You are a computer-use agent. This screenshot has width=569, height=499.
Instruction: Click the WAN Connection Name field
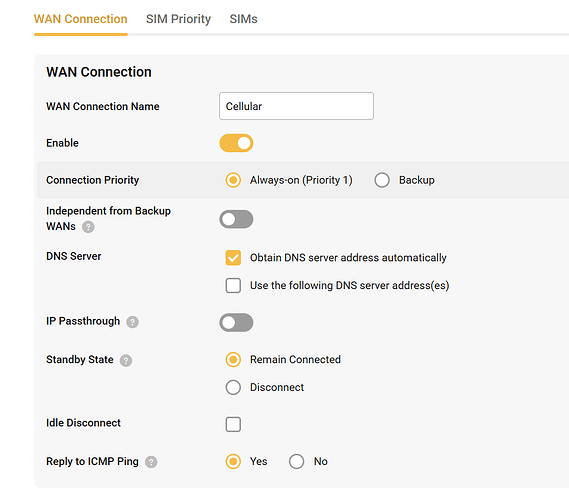(x=296, y=106)
